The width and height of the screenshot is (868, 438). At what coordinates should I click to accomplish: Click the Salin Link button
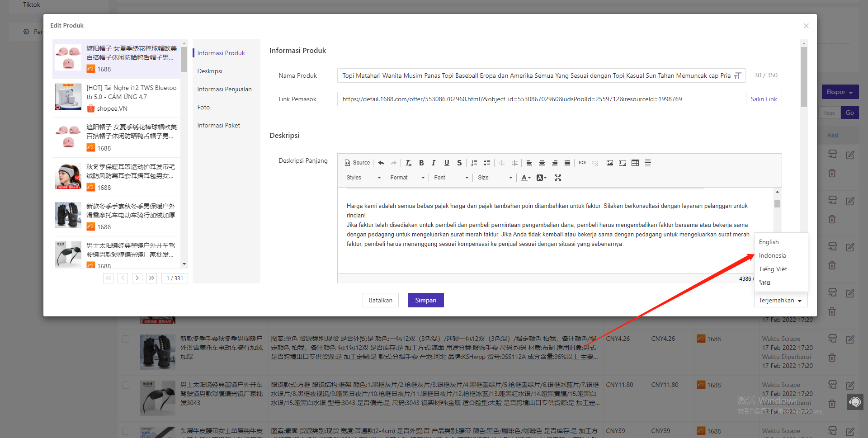click(x=764, y=99)
